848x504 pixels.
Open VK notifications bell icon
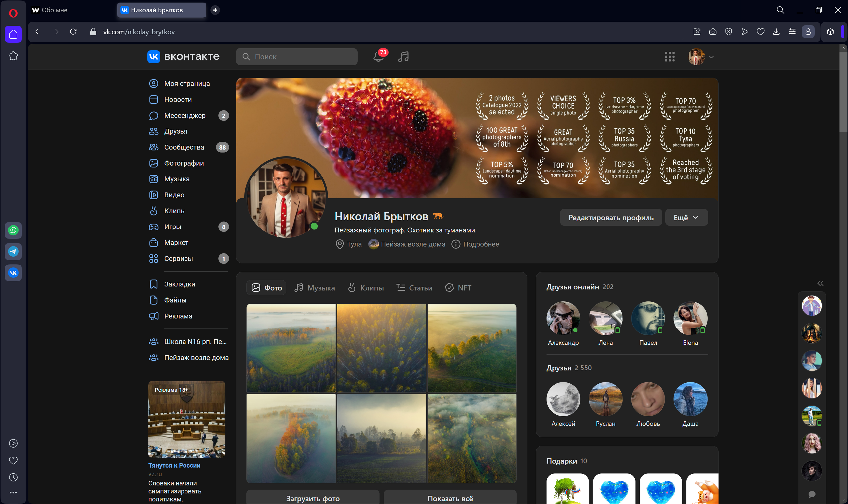379,56
